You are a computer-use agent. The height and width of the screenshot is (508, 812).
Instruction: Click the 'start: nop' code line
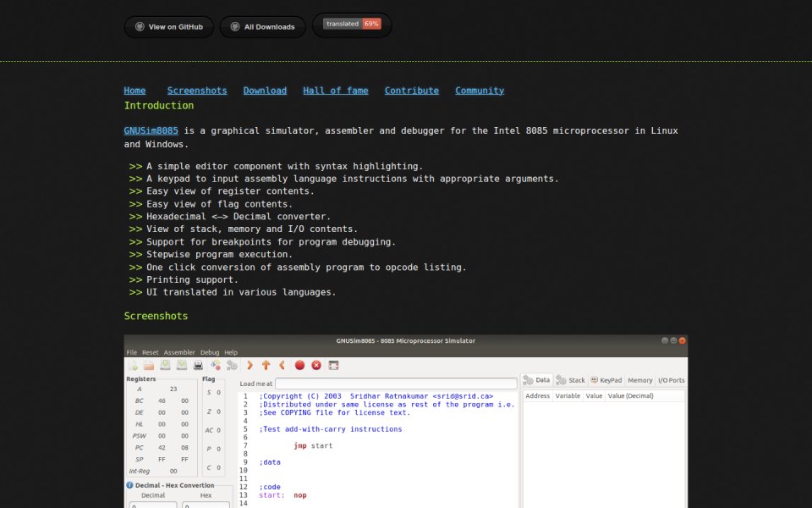(283, 495)
